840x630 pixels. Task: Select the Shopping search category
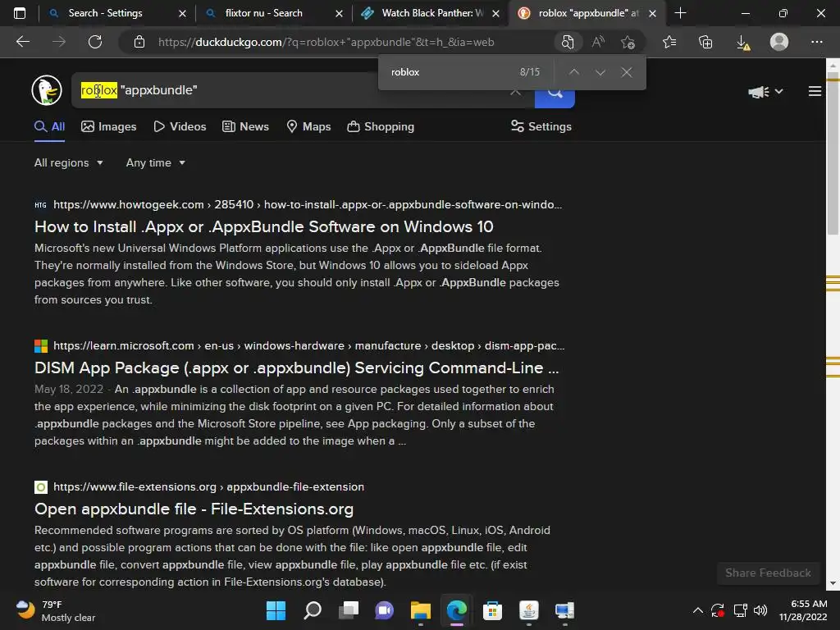(x=381, y=126)
